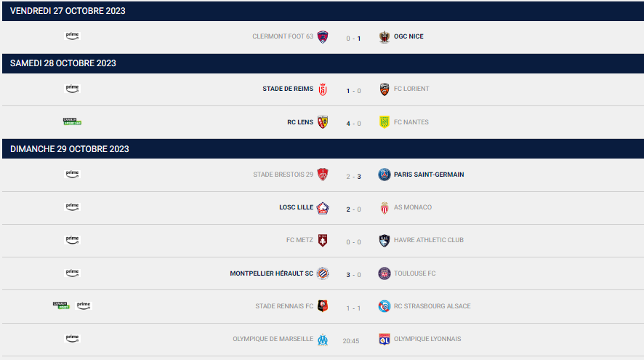Click the Olympique de Marseille logo
The height and width of the screenshot is (360, 644).
click(x=323, y=340)
